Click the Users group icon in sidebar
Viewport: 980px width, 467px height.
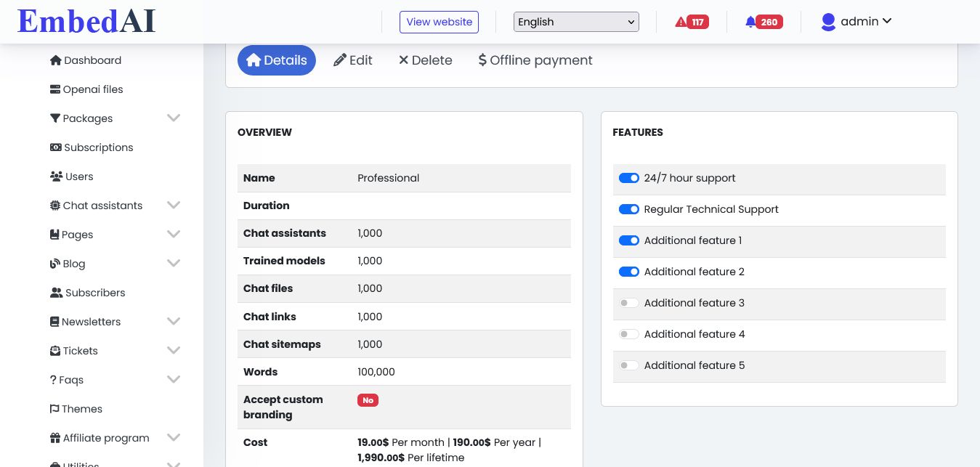click(56, 176)
